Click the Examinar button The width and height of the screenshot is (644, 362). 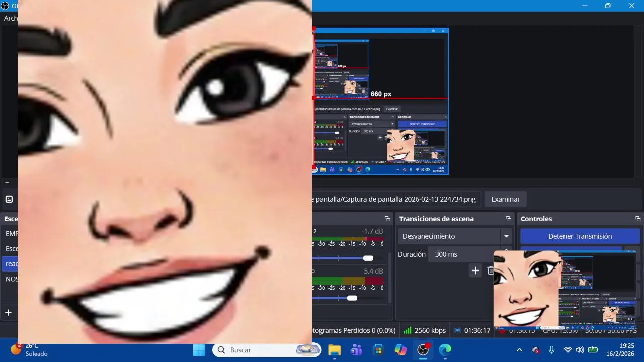pos(505,199)
